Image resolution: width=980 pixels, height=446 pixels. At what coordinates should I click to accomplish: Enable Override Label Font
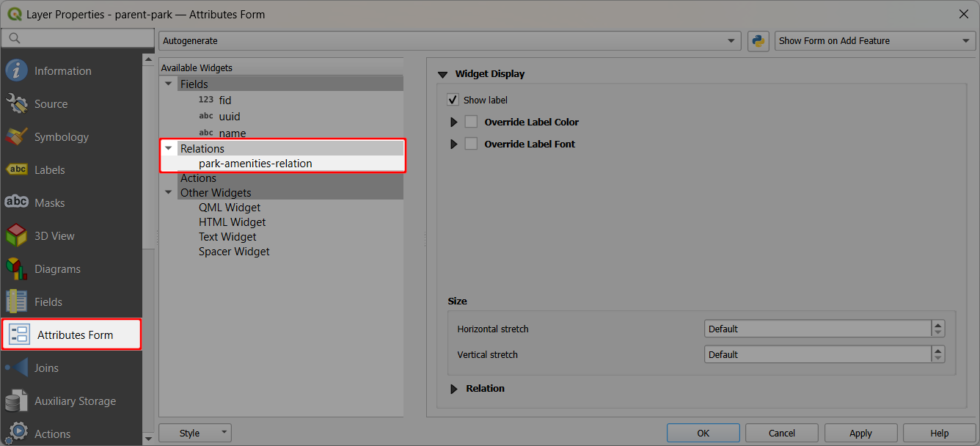click(x=471, y=144)
